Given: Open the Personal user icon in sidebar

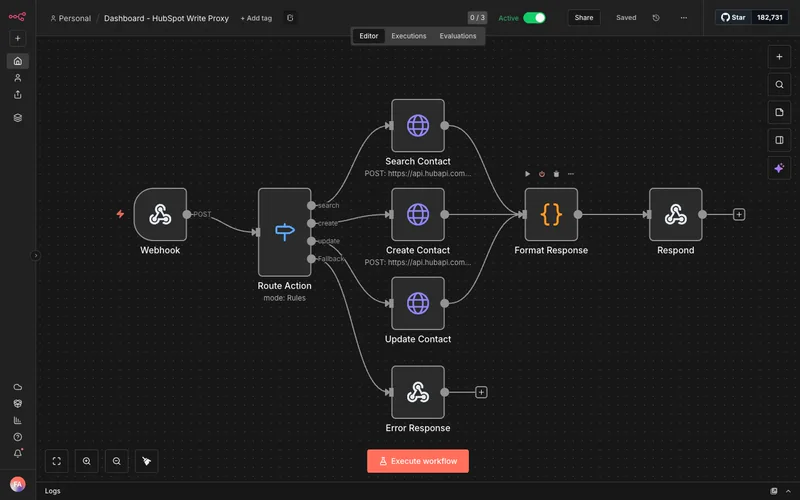Looking at the screenshot, I should [18, 78].
